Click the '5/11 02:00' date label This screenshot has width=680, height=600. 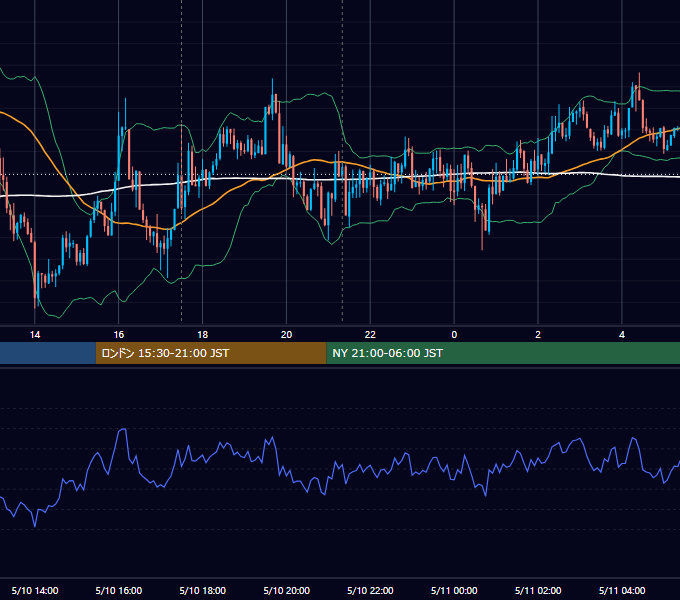(538, 590)
